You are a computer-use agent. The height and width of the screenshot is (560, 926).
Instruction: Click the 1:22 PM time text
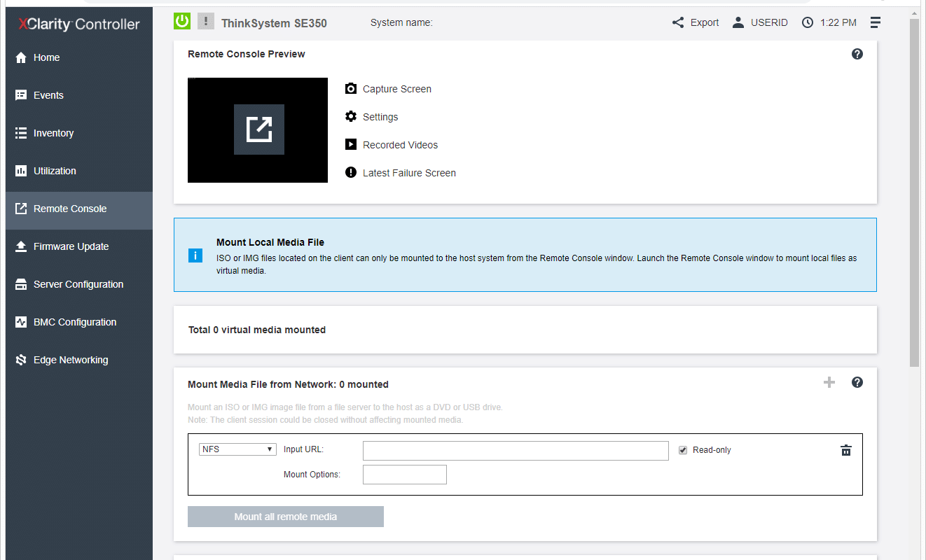coord(838,22)
